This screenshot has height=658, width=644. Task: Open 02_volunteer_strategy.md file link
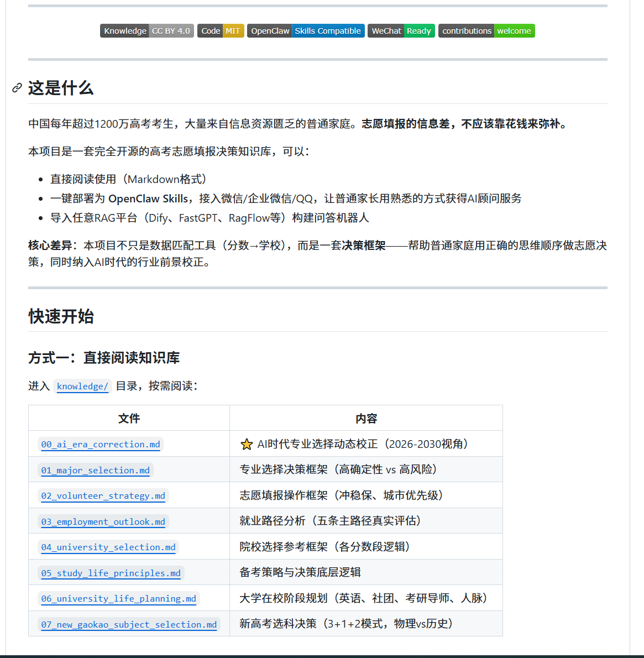coord(103,496)
